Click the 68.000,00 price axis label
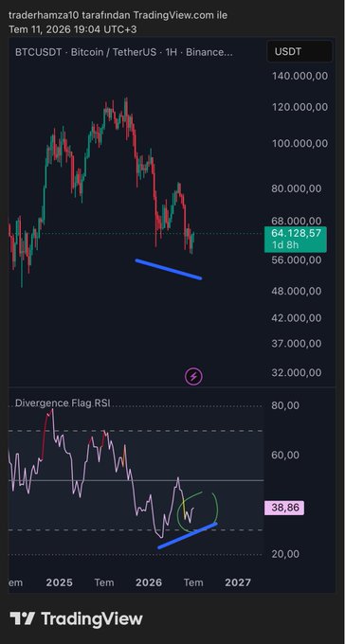Viewport: 345px width, 644px height. [x=296, y=222]
